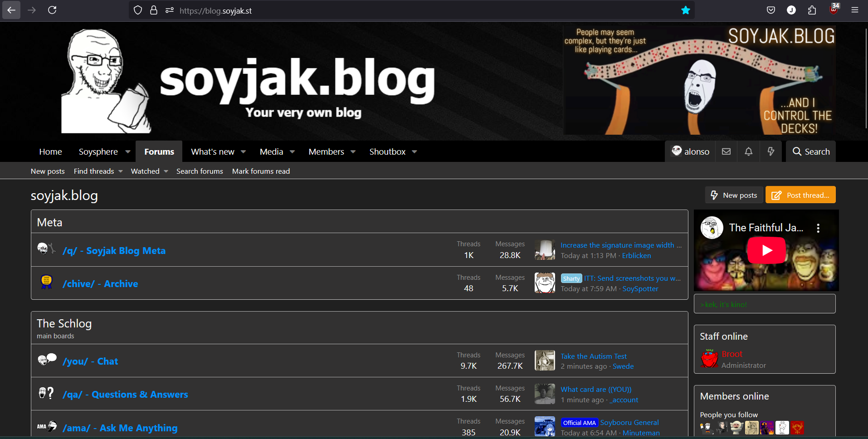Click the shield tracking protection icon
Viewport: 868px width, 439px height.
[138, 10]
